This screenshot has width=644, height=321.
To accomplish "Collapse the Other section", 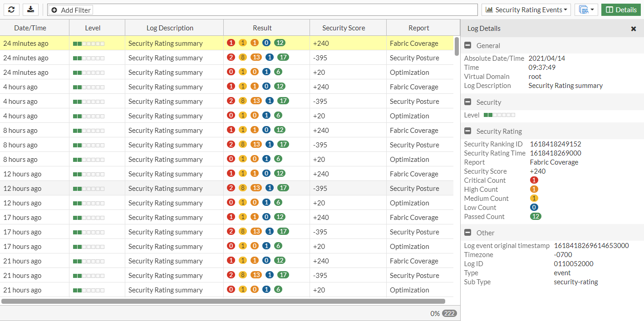I will pyautogui.click(x=468, y=233).
